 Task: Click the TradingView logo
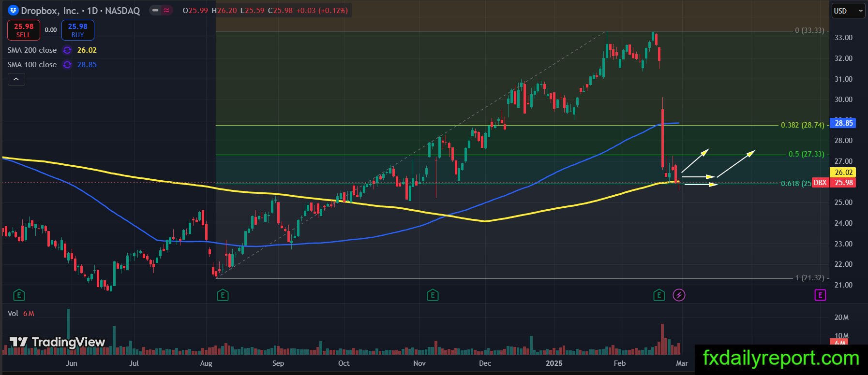coord(58,342)
